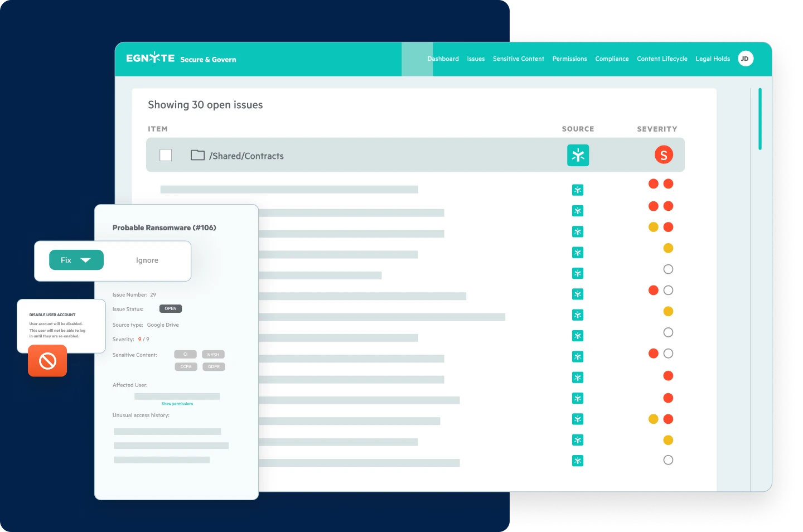The height and width of the screenshot is (532, 803).
Task: Open Content Lifecycle tab
Action: (x=662, y=59)
